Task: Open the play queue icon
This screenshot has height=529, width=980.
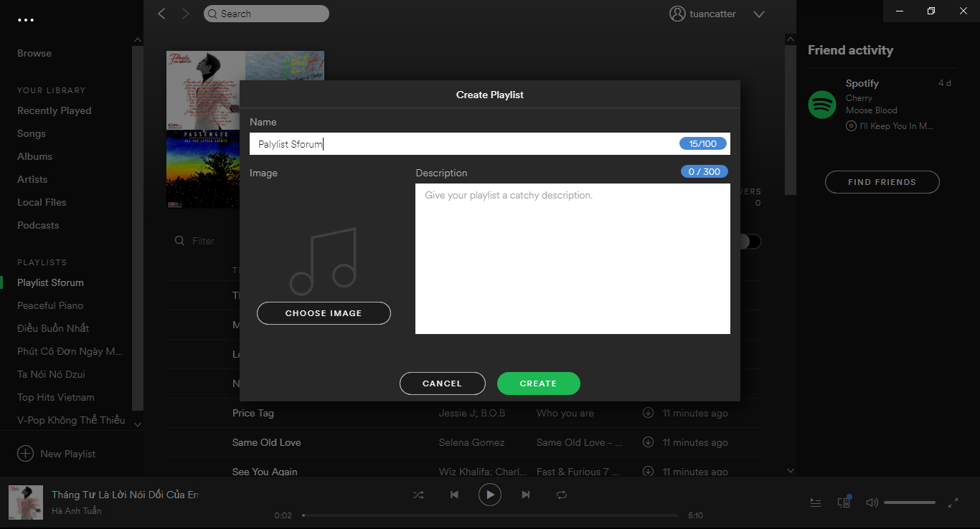Action: [x=816, y=503]
